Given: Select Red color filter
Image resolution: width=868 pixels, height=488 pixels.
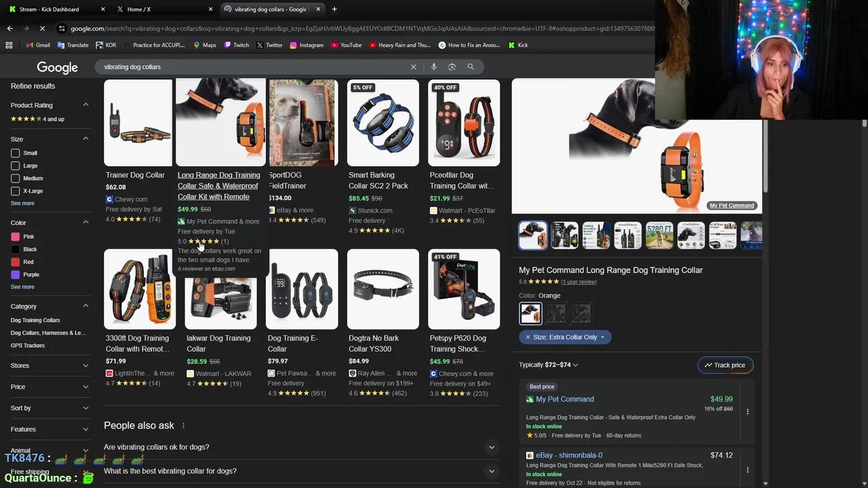Looking at the screenshot, I should click(15, 262).
